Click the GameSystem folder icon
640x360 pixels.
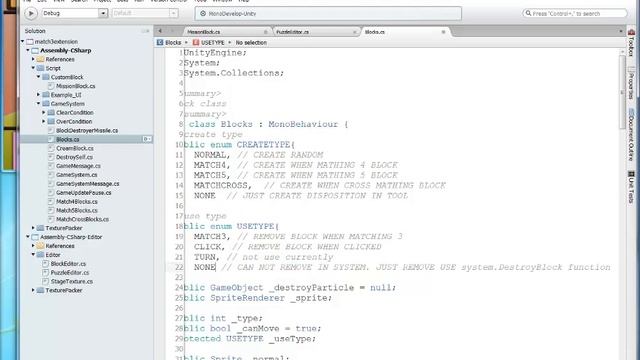[46, 104]
